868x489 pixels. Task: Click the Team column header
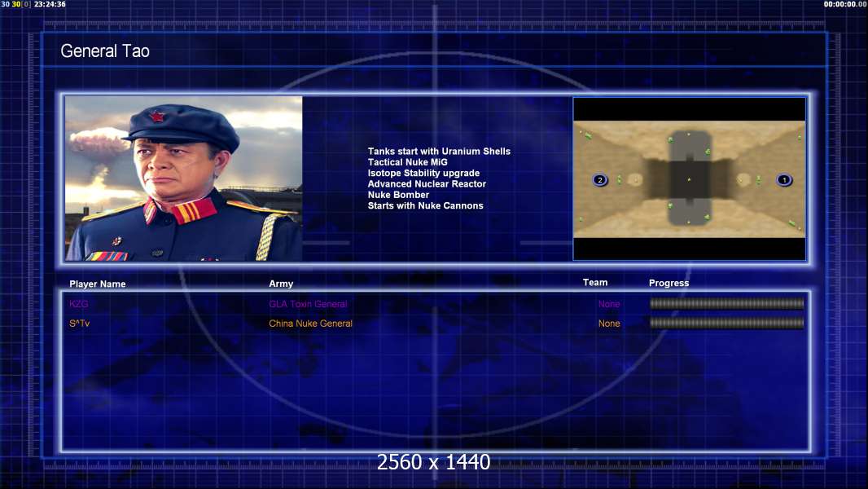coord(595,283)
